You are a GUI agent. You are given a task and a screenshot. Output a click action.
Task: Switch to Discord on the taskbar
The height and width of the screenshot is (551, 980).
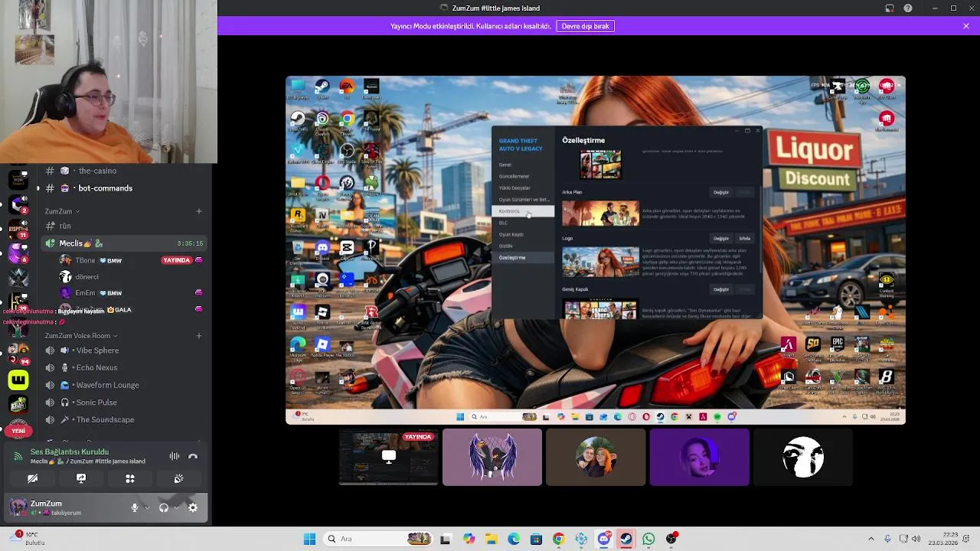[603, 539]
